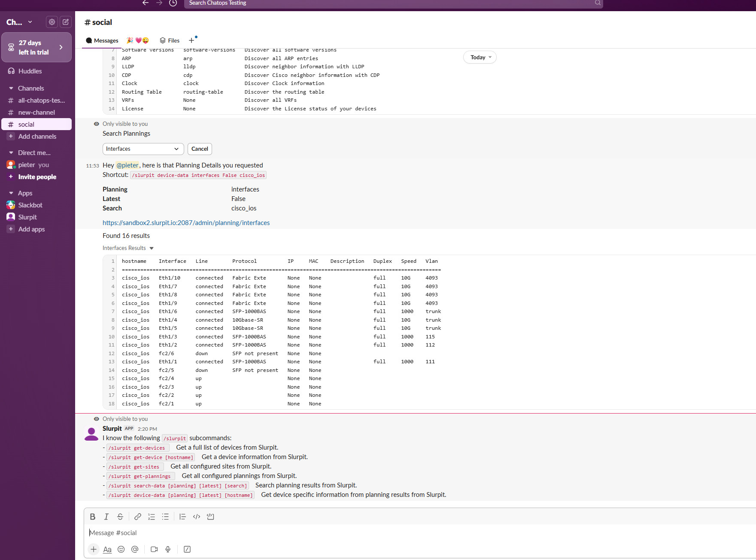Add a new tab with plus
Image resolution: width=756 pixels, height=560 pixels.
pyautogui.click(x=191, y=40)
